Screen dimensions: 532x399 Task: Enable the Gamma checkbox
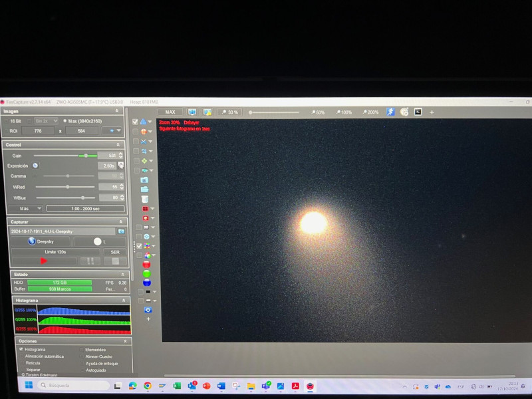point(35,176)
